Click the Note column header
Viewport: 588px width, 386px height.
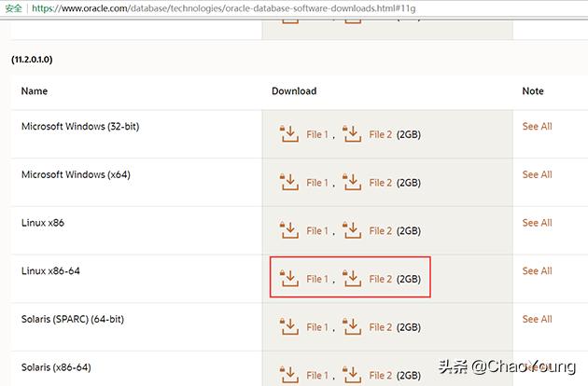click(533, 91)
